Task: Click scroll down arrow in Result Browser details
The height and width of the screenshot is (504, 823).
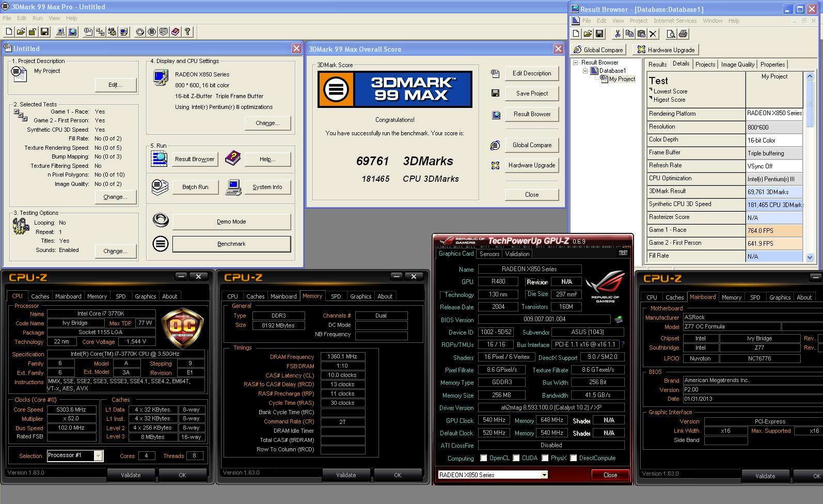Action: [x=810, y=257]
